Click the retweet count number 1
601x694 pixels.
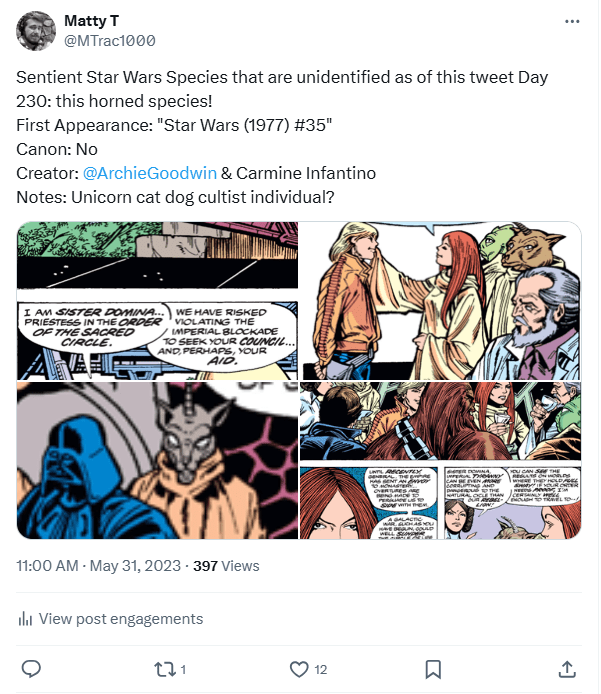tap(183, 669)
